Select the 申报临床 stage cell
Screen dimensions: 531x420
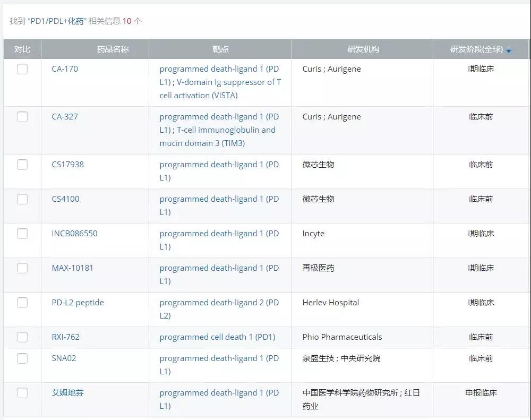(481, 392)
